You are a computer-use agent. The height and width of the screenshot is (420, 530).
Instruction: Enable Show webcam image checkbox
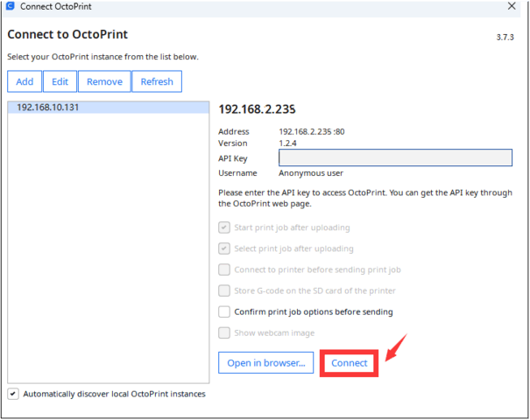coord(225,332)
